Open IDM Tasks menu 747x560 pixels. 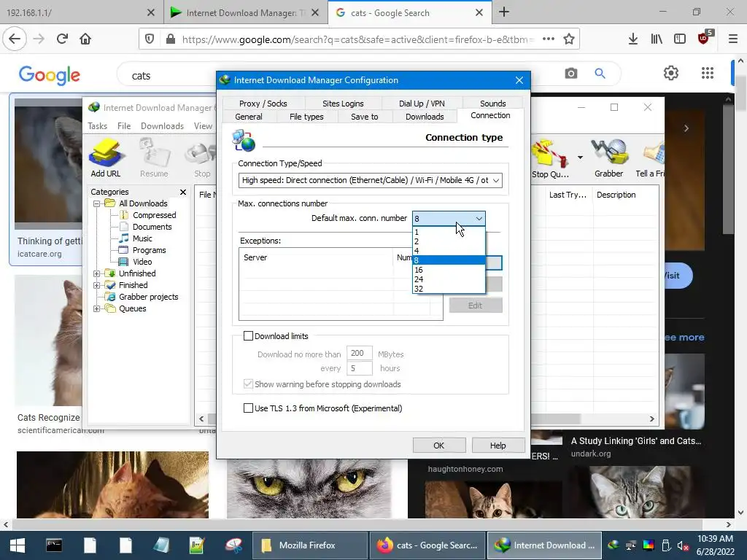97,126
